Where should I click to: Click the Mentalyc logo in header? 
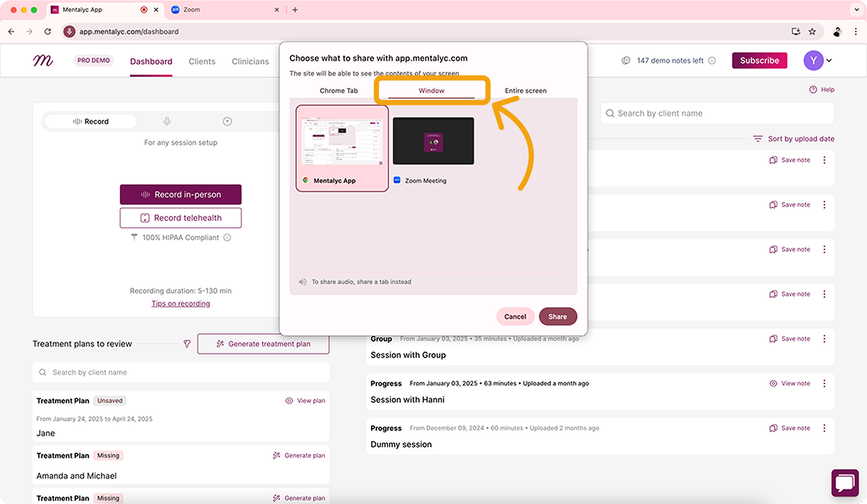click(43, 61)
